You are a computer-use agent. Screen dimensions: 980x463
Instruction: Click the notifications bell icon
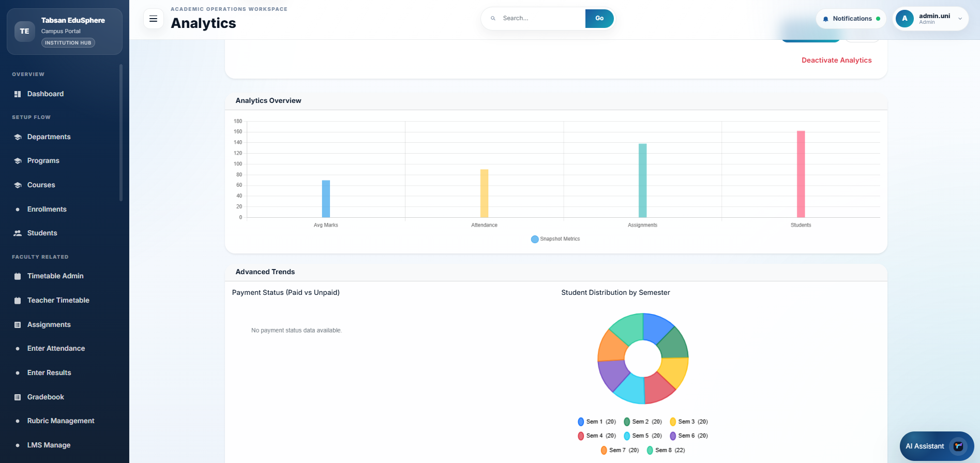coord(825,19)
